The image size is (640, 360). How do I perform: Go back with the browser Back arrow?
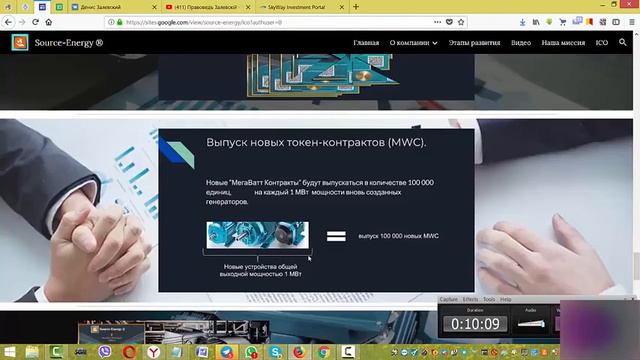(9, 22)
